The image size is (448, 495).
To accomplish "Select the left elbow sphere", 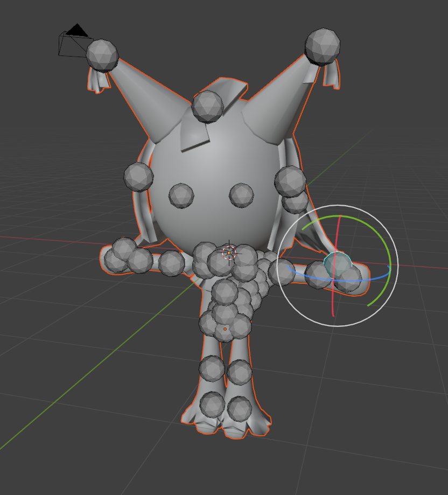I will pos(172,263).
